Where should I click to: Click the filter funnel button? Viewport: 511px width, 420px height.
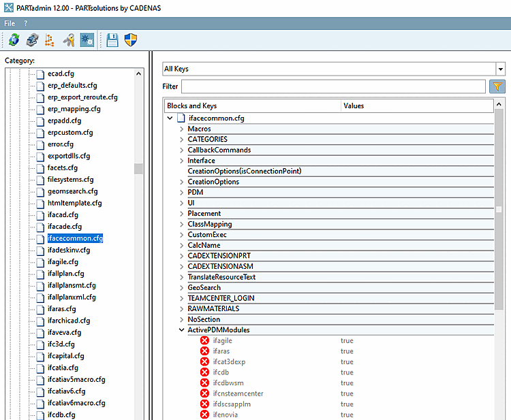point(497,86)
